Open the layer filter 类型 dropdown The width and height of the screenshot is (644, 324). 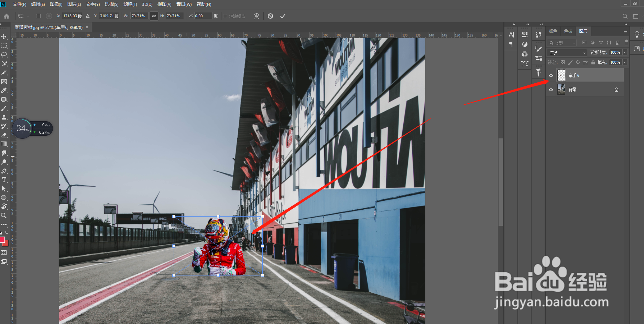pos(562,43)
